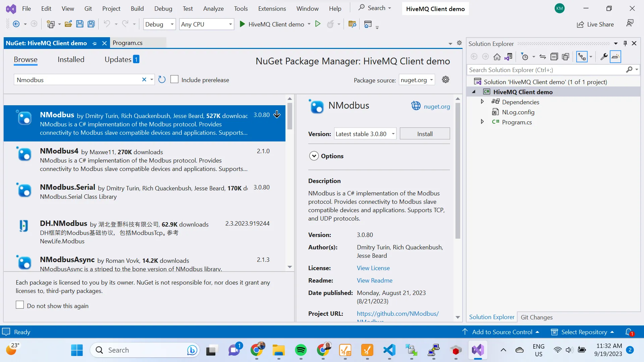Click the Open File folder icon
This screenshot has width=644, height=362.
[68, 24]
